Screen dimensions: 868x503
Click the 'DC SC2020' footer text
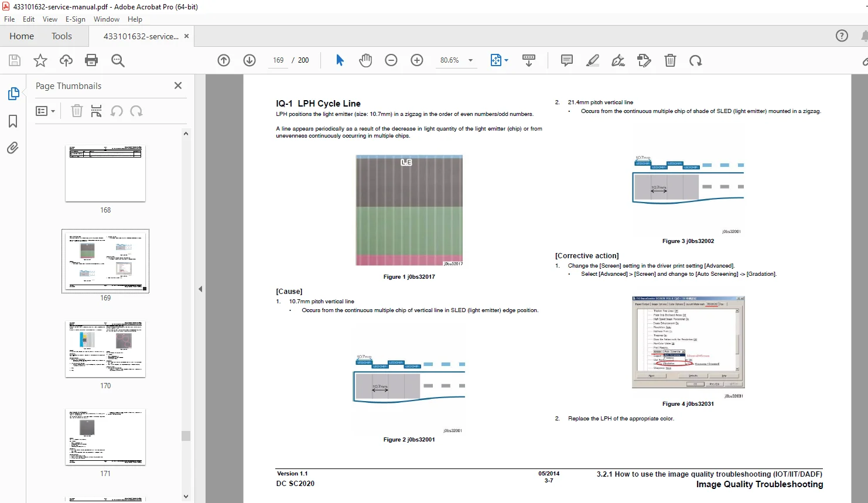tap(295, 484)
